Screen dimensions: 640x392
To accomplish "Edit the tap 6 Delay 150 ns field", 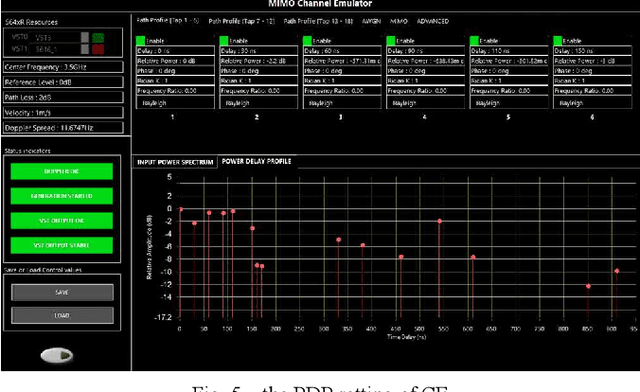I will click(593, 51).
